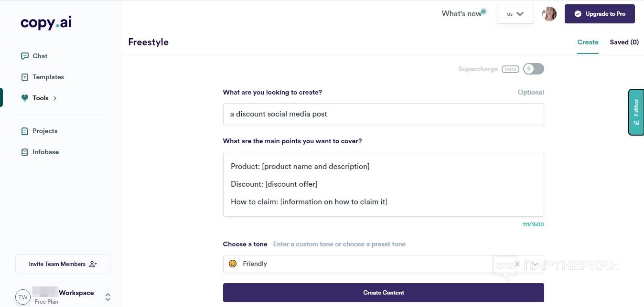
Task: Click the user profile avatar photo
Action: (549, 14)
